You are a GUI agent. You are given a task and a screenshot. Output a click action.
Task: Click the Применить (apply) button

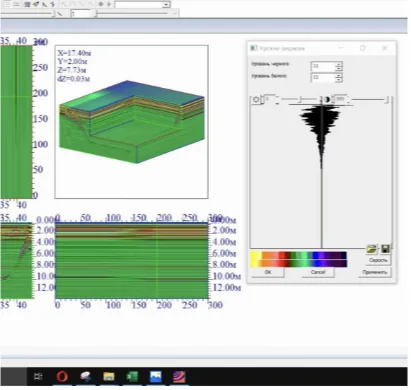(x=374, y=272)
